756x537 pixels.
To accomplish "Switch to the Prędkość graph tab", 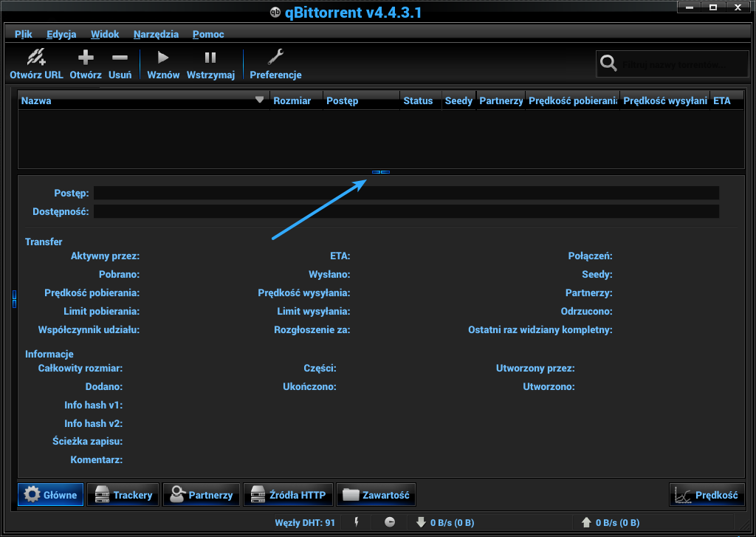I will [x=707, y=495].
